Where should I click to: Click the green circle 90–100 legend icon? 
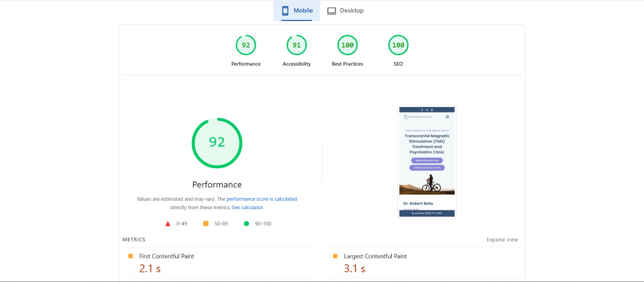click(246, 224)
